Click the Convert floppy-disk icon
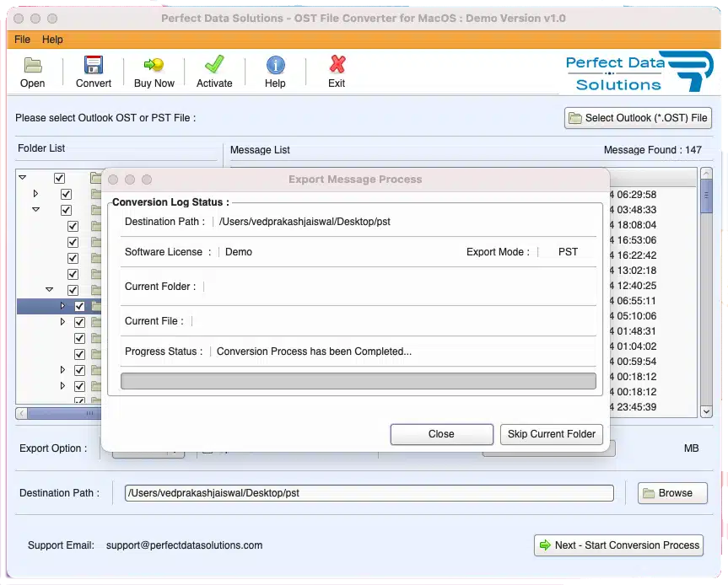 [94, 65]
